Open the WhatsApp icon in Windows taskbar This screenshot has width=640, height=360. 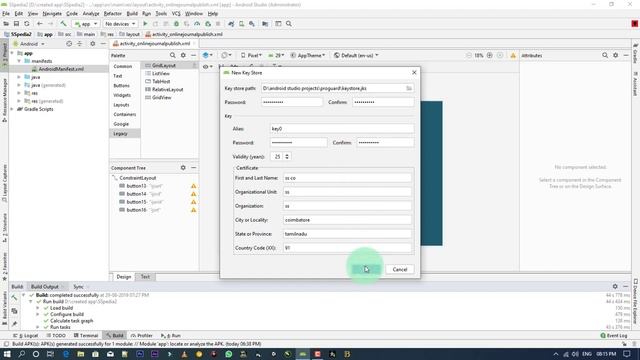(x=229, y=354)
